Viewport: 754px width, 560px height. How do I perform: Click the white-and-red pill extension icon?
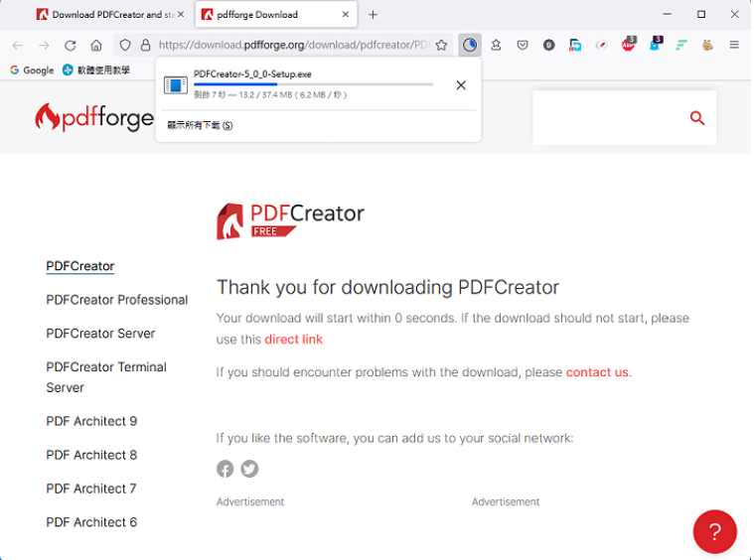coord(601,46)
